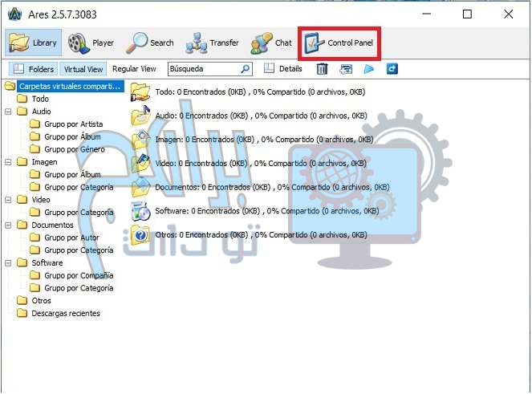Select Grupo por Artista under Audio

pos(73,124)
